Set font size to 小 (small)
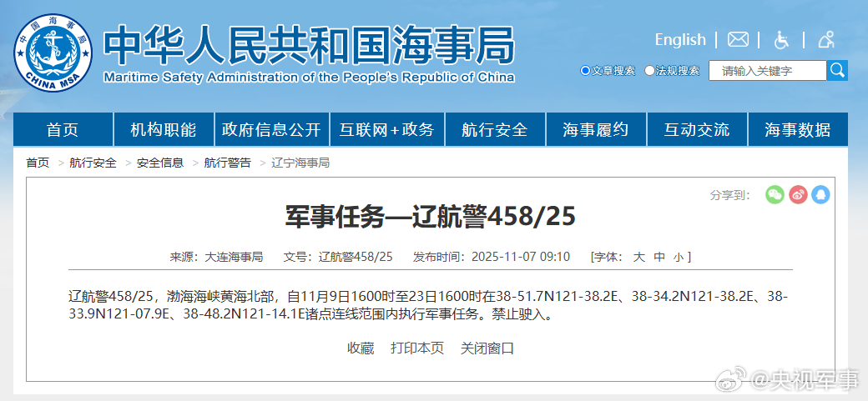This screenshot has height=401, width=868. pyautogui.click(x=678, y=257)
